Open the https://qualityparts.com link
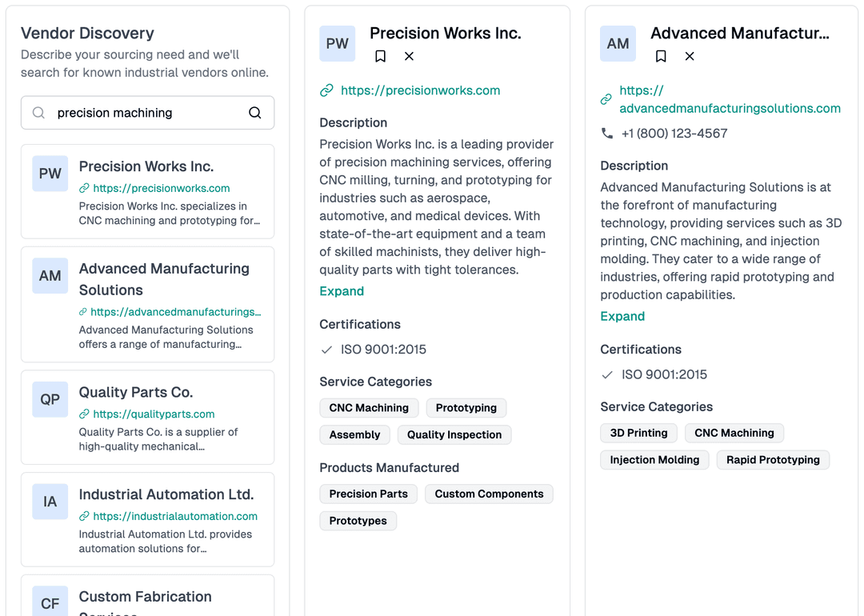Viewport: 864px width, 616px height. coord(154,414)
